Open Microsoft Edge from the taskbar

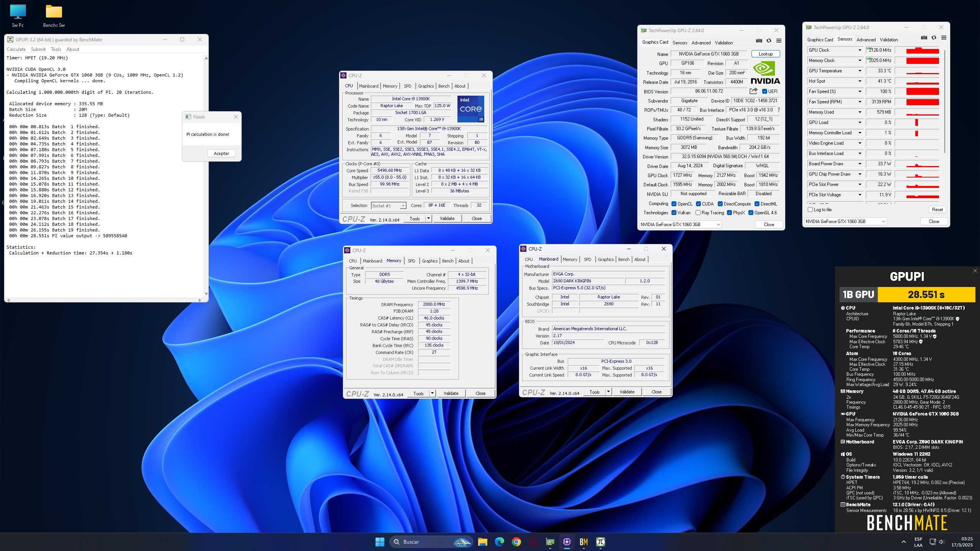click(x=499, y=542)
